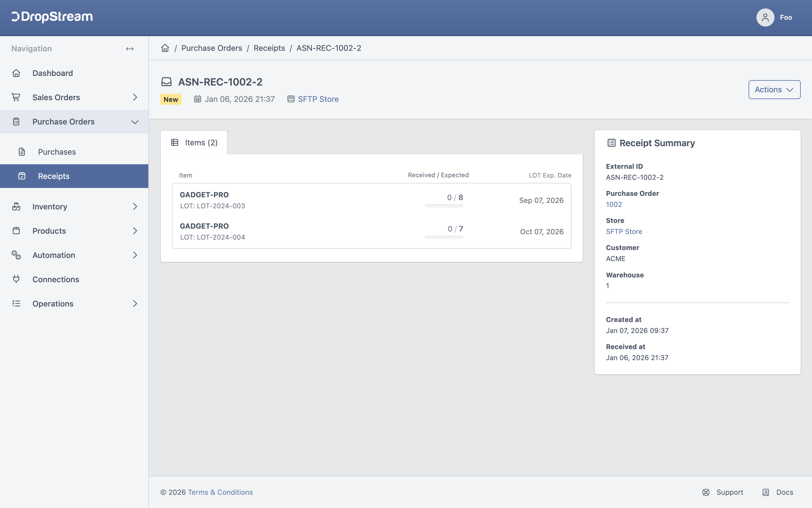
Task: Expand the Sales Orders chevron
Action: [x=135, y=97]
